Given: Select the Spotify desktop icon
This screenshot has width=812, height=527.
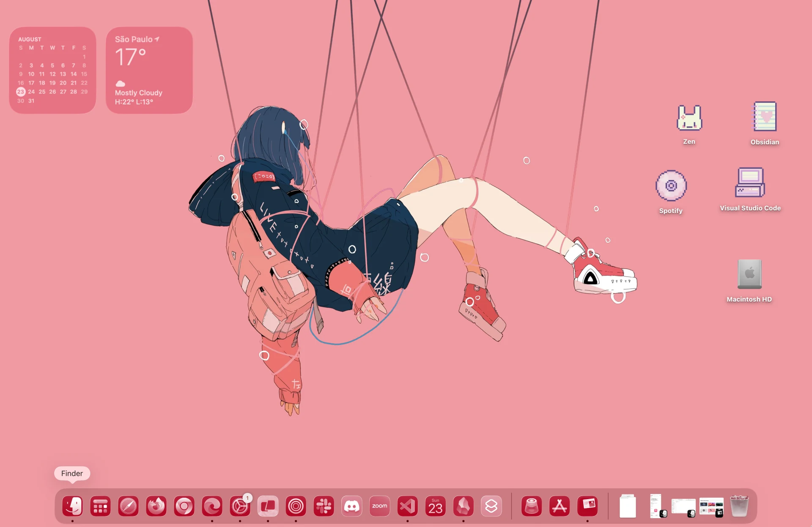Looking at the screenshot, I should (x=671, y=186).
